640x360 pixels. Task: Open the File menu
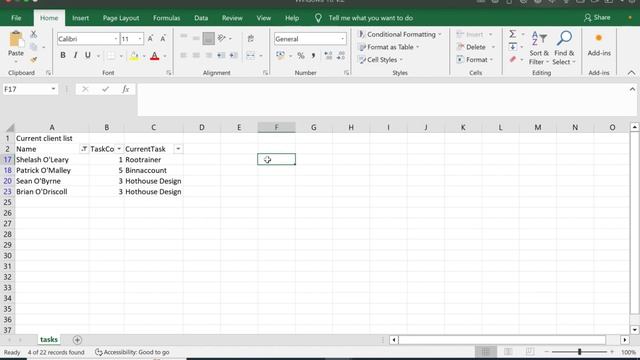click(x=16, y=18)
